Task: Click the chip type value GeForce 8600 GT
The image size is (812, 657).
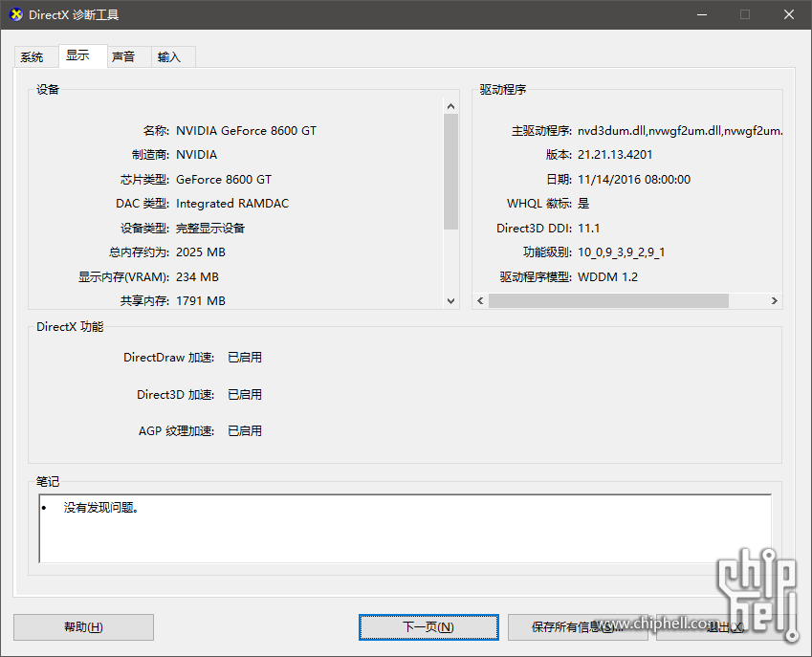Action: pyautogui.click(x=224, y=180)
